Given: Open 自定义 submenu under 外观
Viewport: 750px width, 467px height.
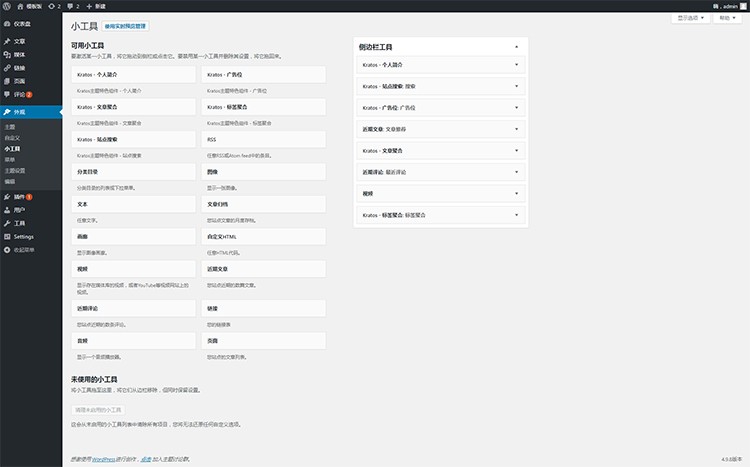Looking at the screenshot, I should 12,138.
